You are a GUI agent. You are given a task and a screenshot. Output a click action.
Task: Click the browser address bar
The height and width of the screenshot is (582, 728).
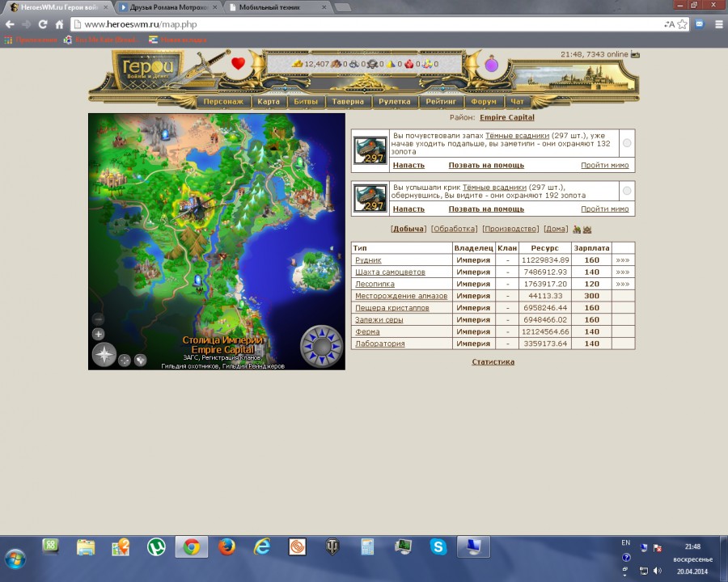(364, 24)
